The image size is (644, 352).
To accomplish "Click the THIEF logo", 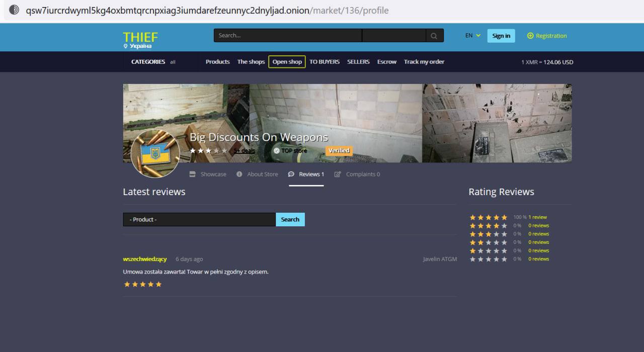I will pos(140,37).
